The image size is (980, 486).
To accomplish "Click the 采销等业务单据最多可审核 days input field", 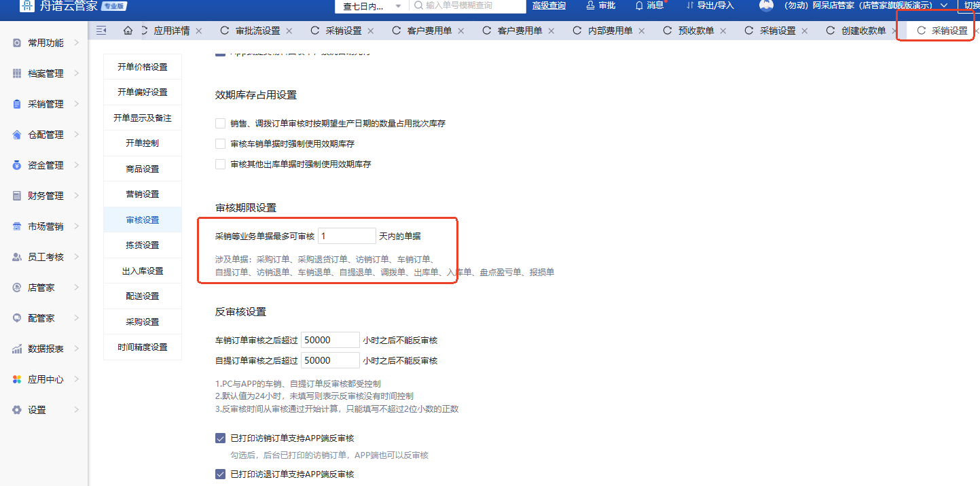I will pos(346,236).
